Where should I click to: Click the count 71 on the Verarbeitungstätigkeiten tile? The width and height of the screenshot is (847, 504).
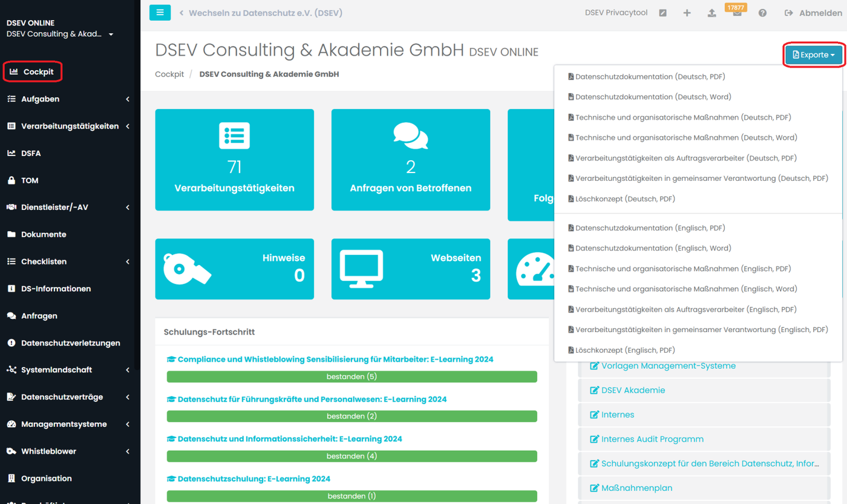tap(235, 167)
